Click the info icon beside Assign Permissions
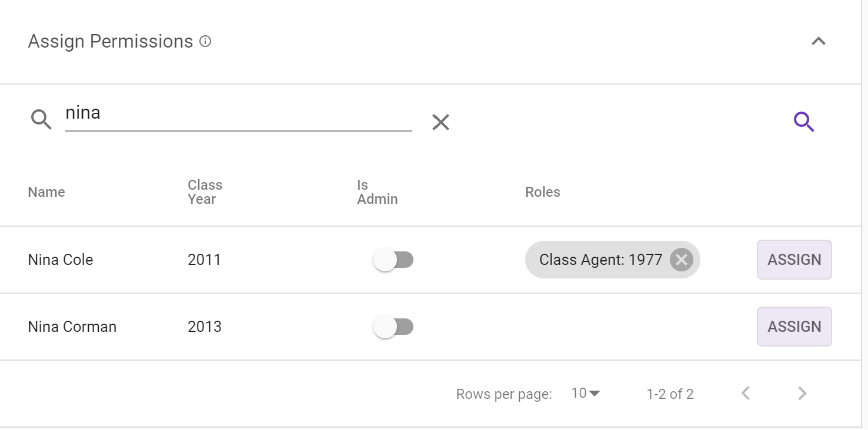The height and width of the screenshot is (430, 868). (x=205, y=42)
